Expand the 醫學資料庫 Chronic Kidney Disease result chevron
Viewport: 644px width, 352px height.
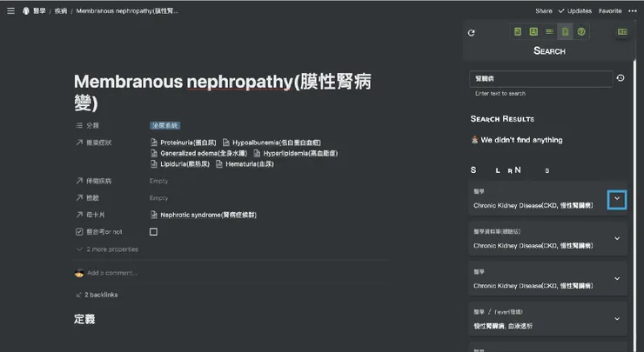pyautogui.click(x=617, y=238)
